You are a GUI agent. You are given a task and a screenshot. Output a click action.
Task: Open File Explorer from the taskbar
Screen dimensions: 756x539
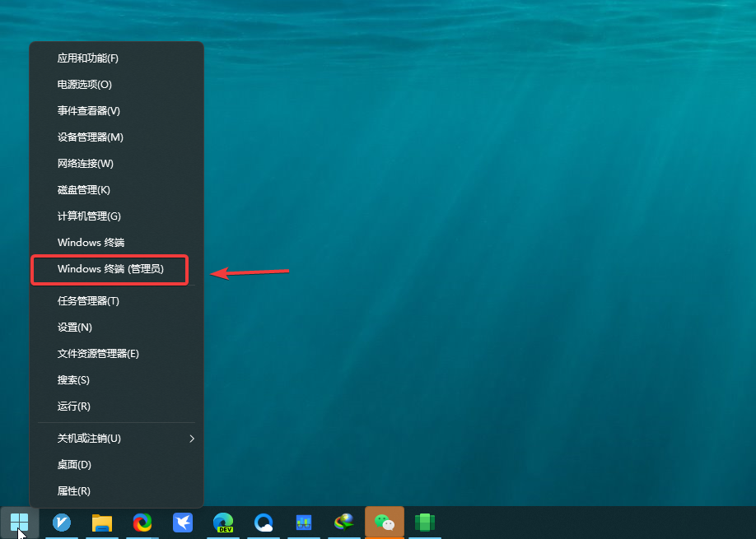point(102,523)
